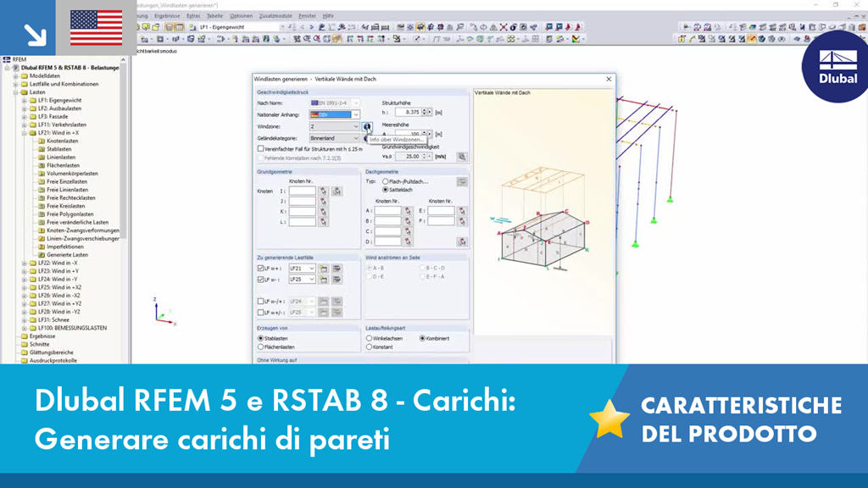This screenshot has width=868, height=488.
Task: Expand the Modelldaten folder
Action: pyautogui.click(x=16, y=75)
